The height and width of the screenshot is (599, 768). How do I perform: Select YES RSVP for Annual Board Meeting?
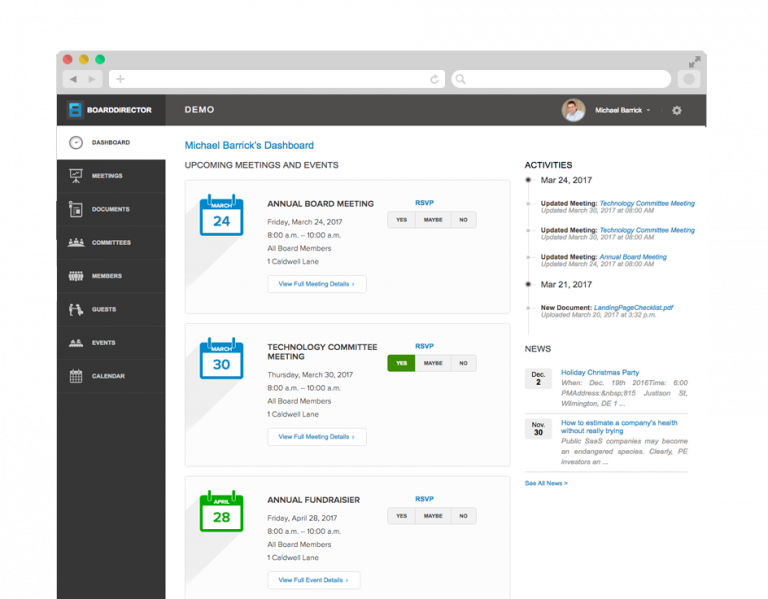pos(401,220)
